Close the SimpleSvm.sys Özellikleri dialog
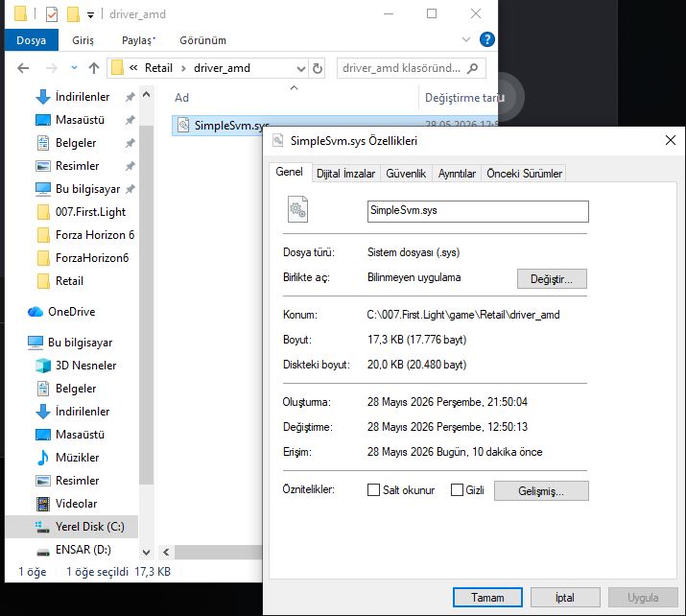The image size is (686, 616). pos(671,140)
